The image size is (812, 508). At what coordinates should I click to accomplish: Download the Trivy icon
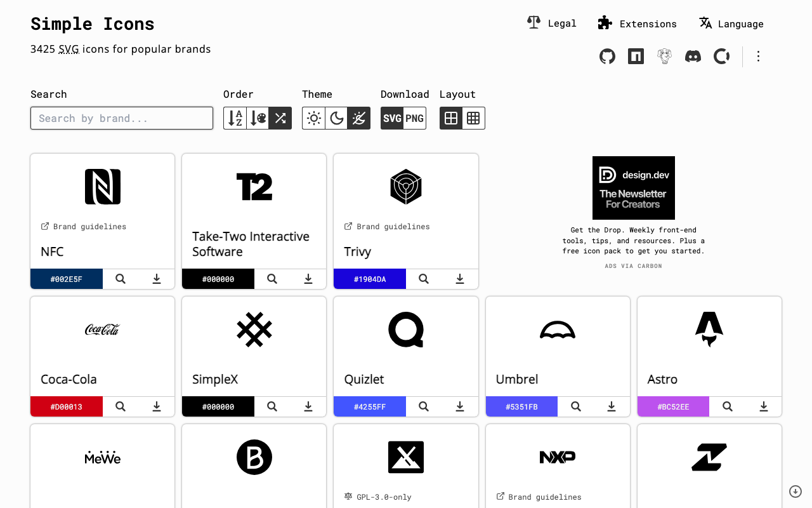[x=460, y=279]
